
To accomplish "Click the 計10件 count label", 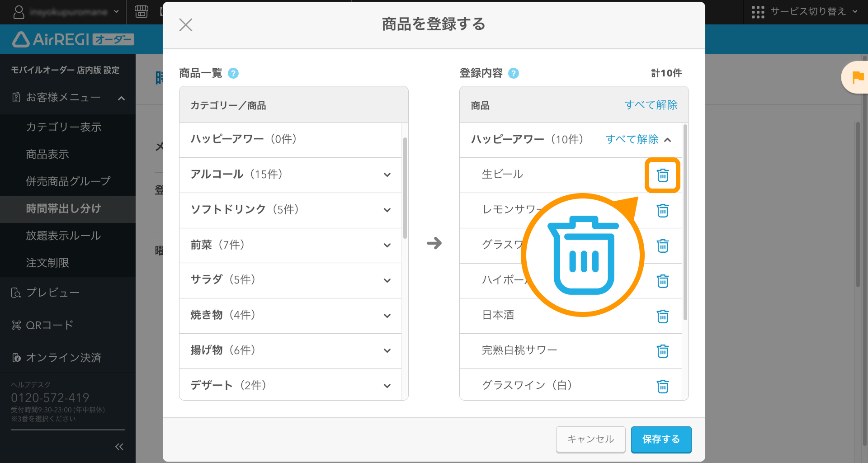I will [666, 73].
